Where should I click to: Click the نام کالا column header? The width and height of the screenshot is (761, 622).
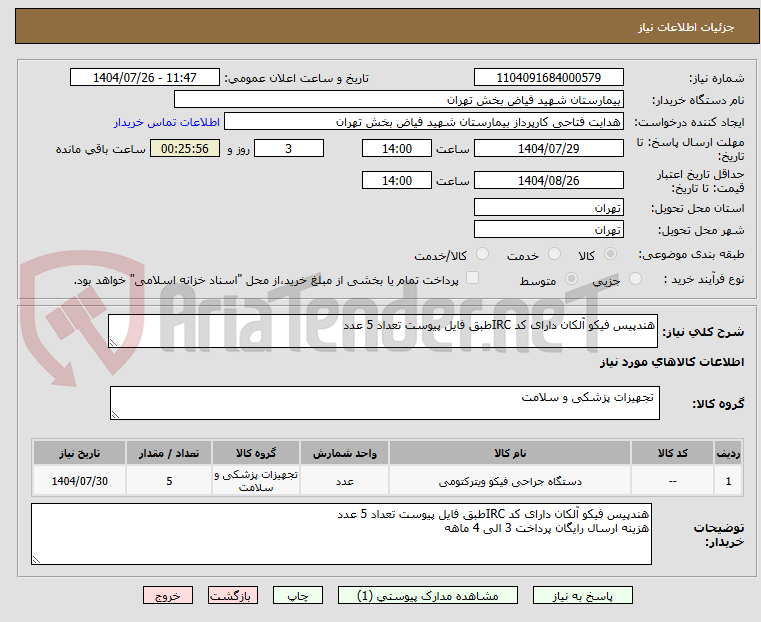pyautogui.click(x=510, y=453)
